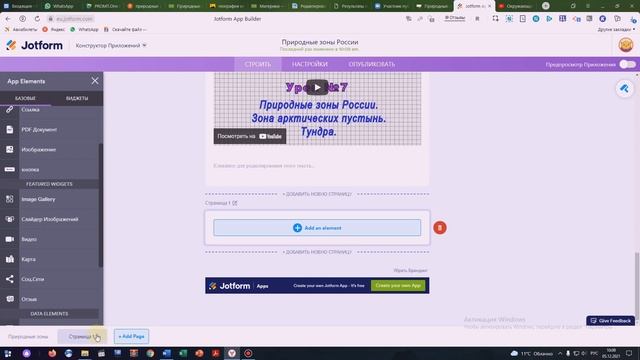
Task: Open the user avatar menu
Action: point(626,45)
